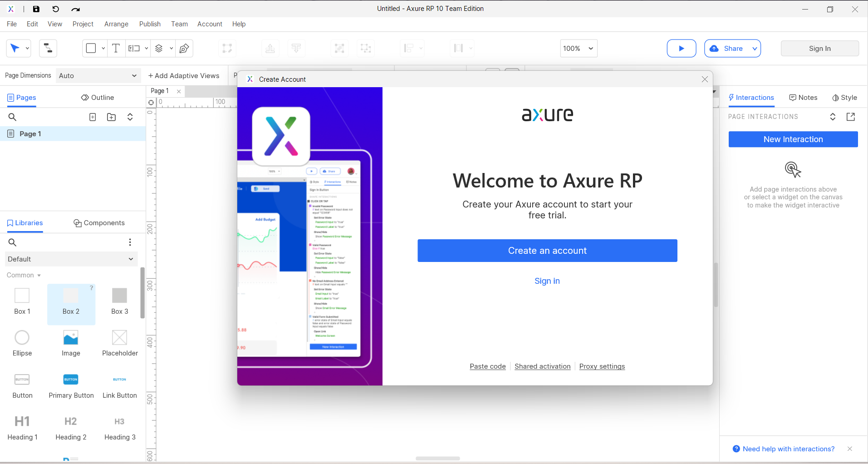Click the search icon in Libraries panel
Image resolution: width=868 pixels, height=464 pixels.
coord(12,242)
